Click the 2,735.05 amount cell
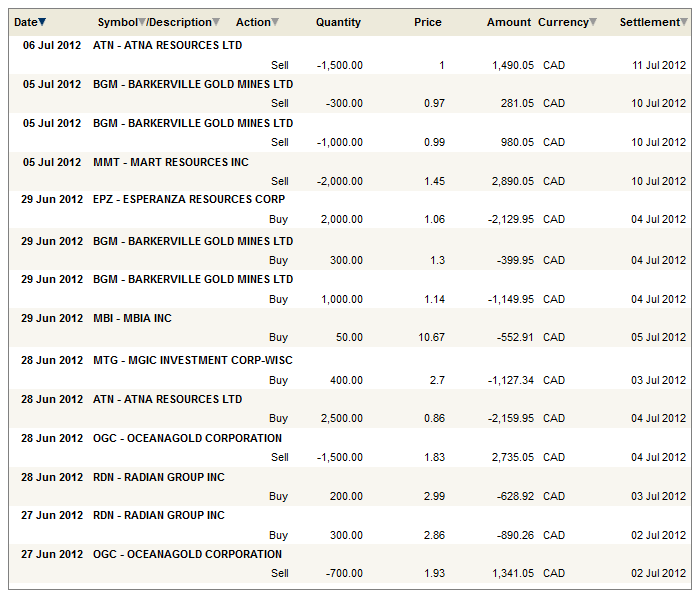Viewport: 700px width, 596px height. point(513,457)
